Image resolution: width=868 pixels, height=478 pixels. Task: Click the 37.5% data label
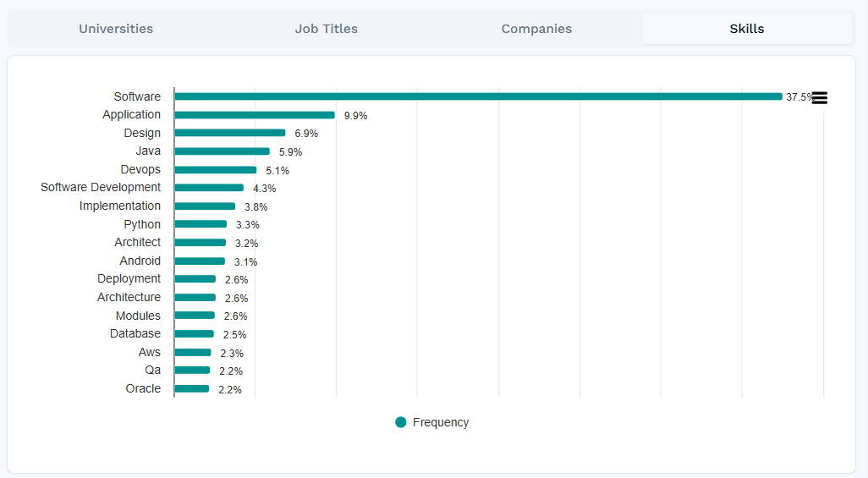click(799, 97)
